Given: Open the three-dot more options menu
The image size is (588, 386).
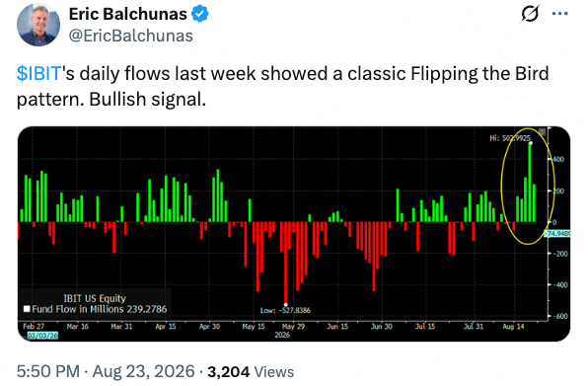Looking at the screenshot, I should click(559, 14).
